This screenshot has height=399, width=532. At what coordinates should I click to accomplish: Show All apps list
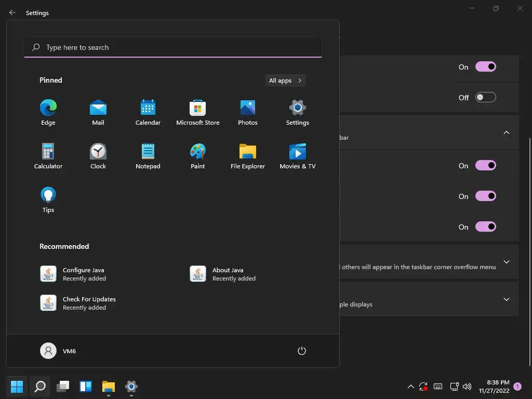click(x=285, y=81)
